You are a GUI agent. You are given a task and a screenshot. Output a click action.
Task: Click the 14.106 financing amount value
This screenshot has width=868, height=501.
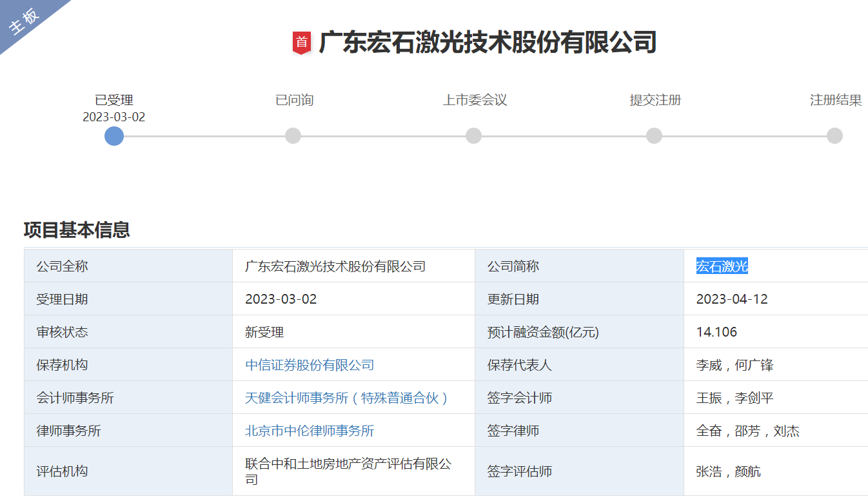[x=716, y=332]
